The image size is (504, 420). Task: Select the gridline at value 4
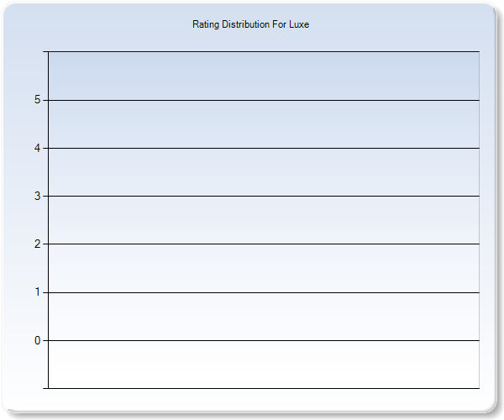(264, 148)
